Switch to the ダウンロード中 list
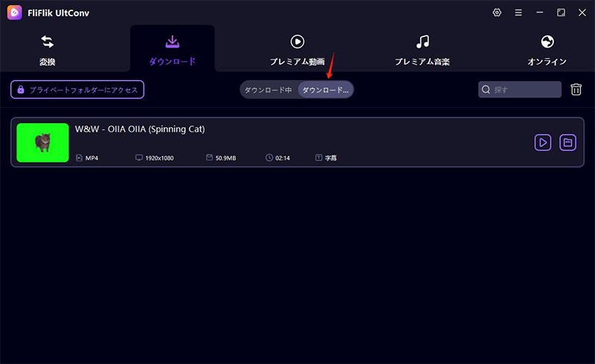 click(268, 90)
